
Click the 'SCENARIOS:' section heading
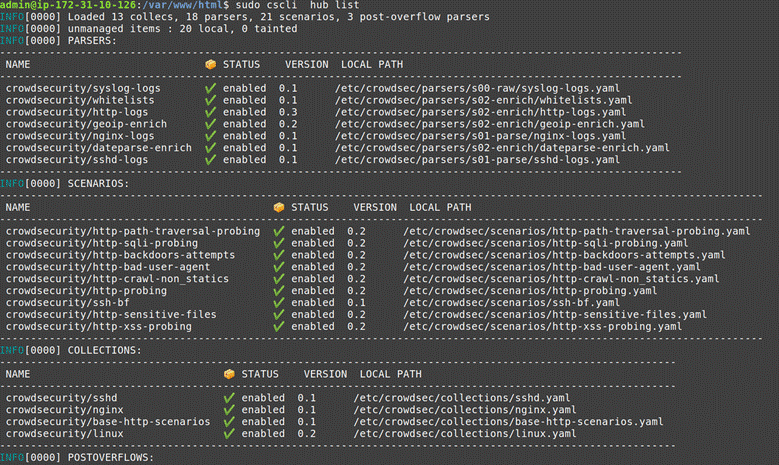(98, 184)
